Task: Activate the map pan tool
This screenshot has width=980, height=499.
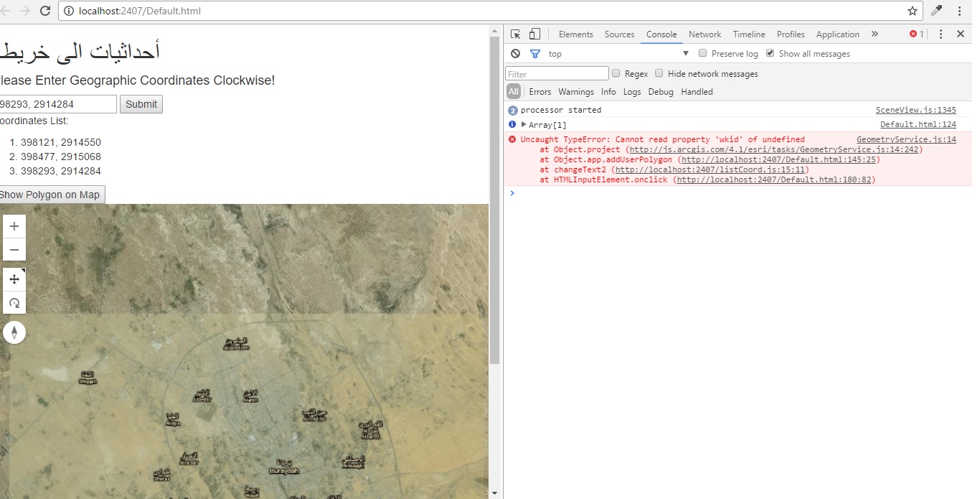Action: [14, 279]
